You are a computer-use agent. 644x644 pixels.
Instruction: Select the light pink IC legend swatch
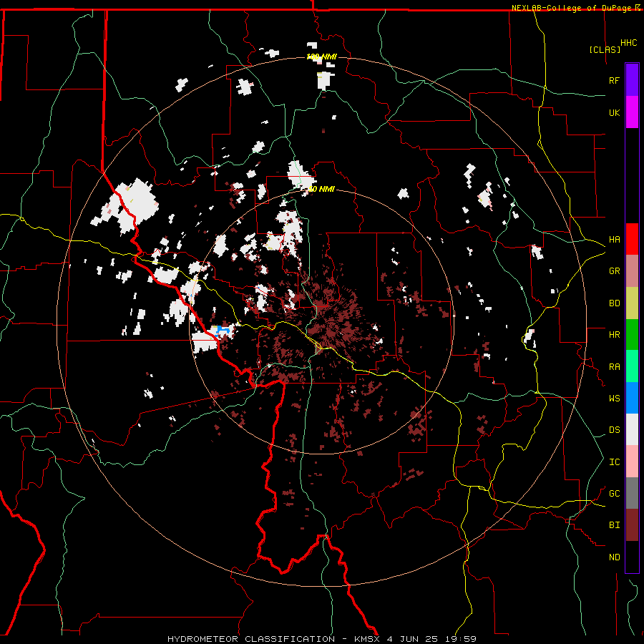coord(632,462)
